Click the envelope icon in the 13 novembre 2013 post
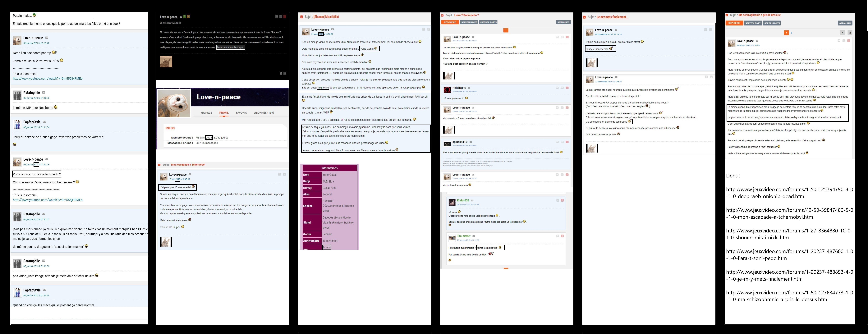This screenshot has height=334, width=868. 616,77
